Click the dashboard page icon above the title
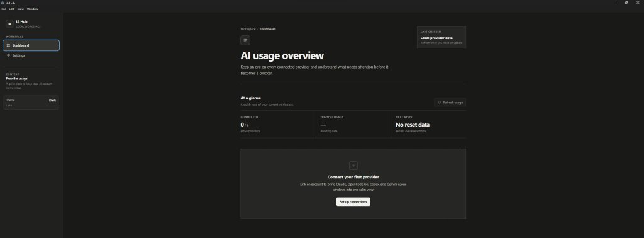Screen dimensions: 644x238 pyautogui.click(x=245, y=40)
